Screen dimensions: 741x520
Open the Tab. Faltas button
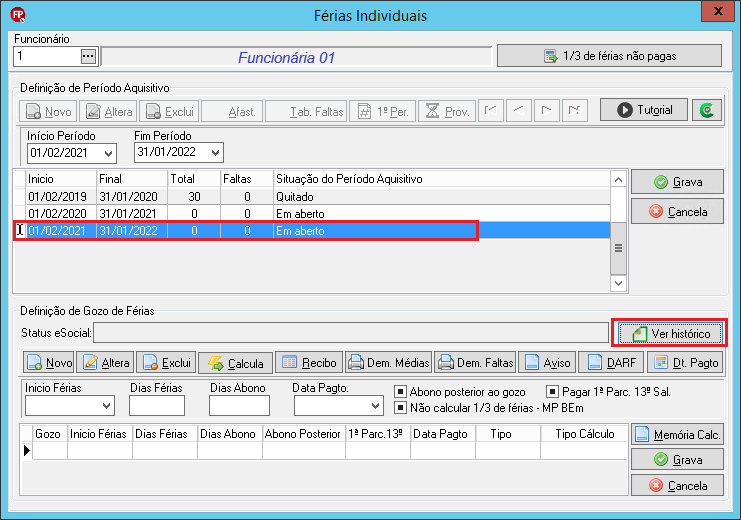(306, 111)
